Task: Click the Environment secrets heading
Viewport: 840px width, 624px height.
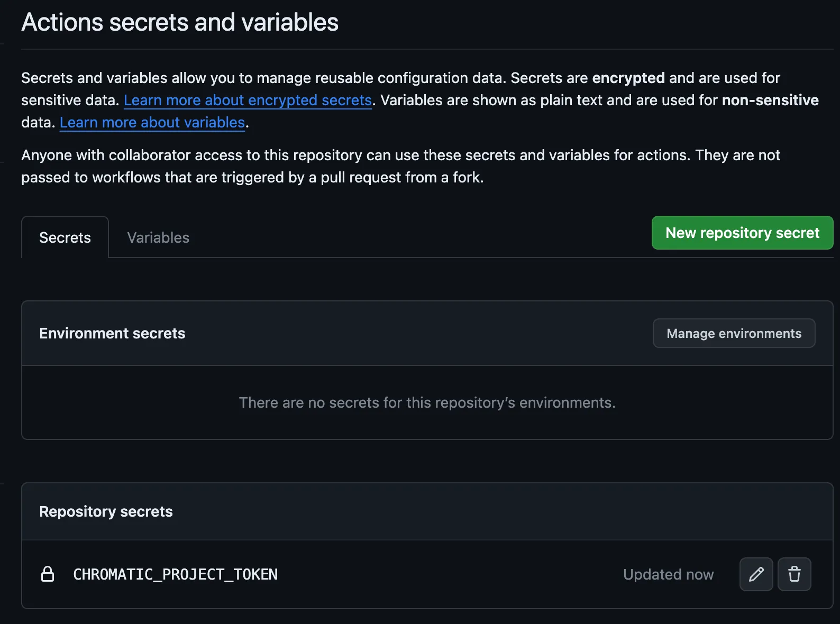Action: (x=112, y=334)
